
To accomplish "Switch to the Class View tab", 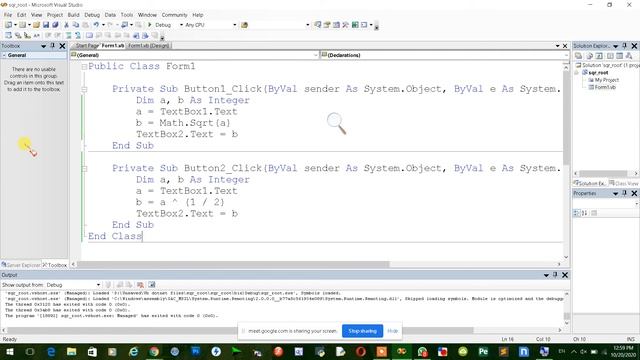I will (624, 184).
